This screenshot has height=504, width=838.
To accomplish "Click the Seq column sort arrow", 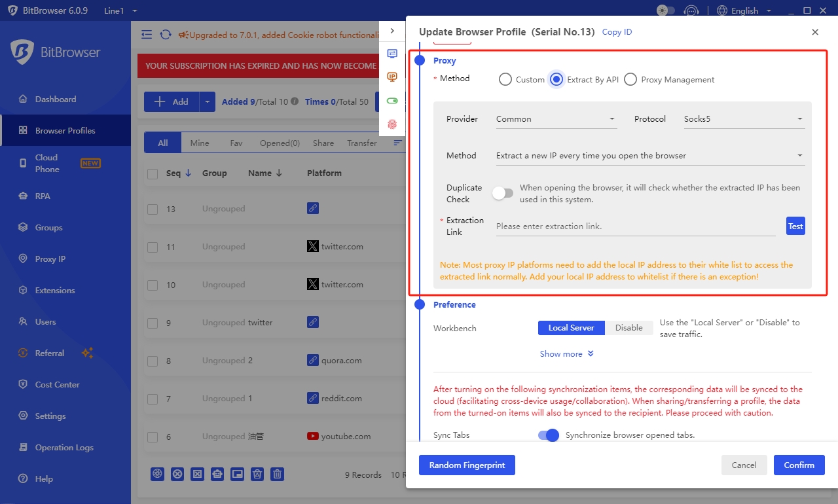I will pyautogui.click(x=189, y=173).
